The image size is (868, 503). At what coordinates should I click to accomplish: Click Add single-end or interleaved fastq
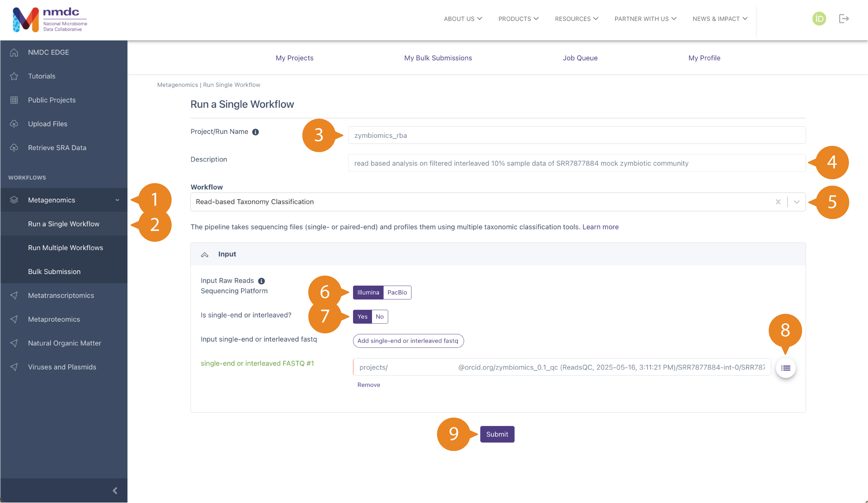[408, 340]
